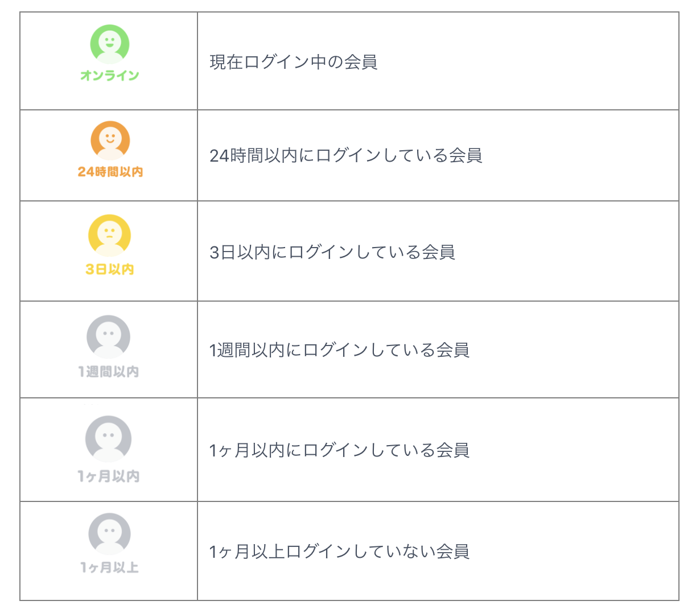Click the green オンライン smiley avatar icon

pyautogui.click(x=110, y=44)
